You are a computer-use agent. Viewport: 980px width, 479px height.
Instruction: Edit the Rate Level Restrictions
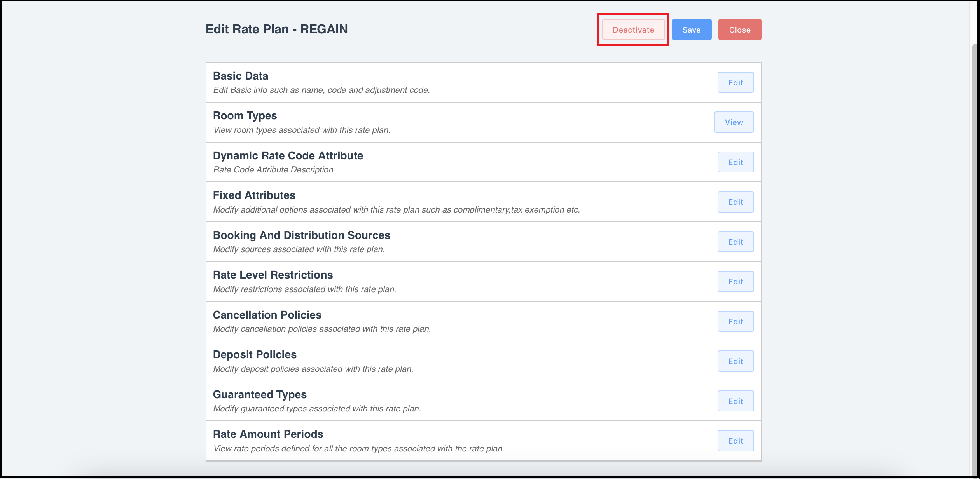pos(735,281)
